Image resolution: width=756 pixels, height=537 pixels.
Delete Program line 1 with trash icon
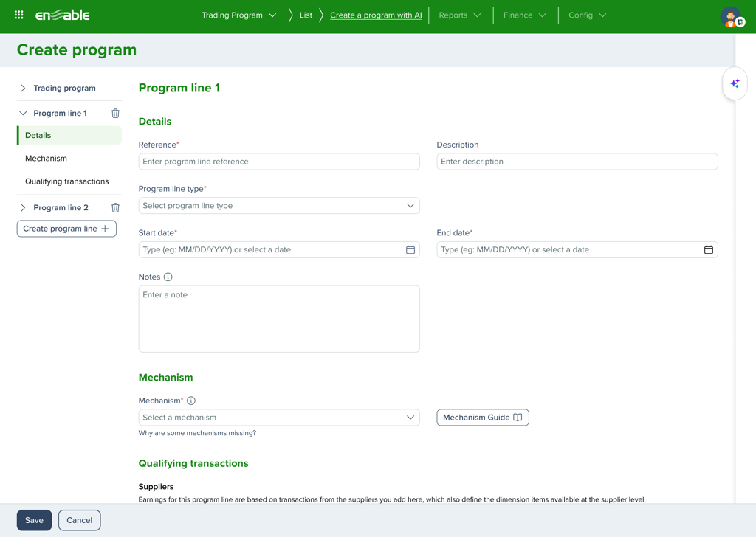coord(115,114)
